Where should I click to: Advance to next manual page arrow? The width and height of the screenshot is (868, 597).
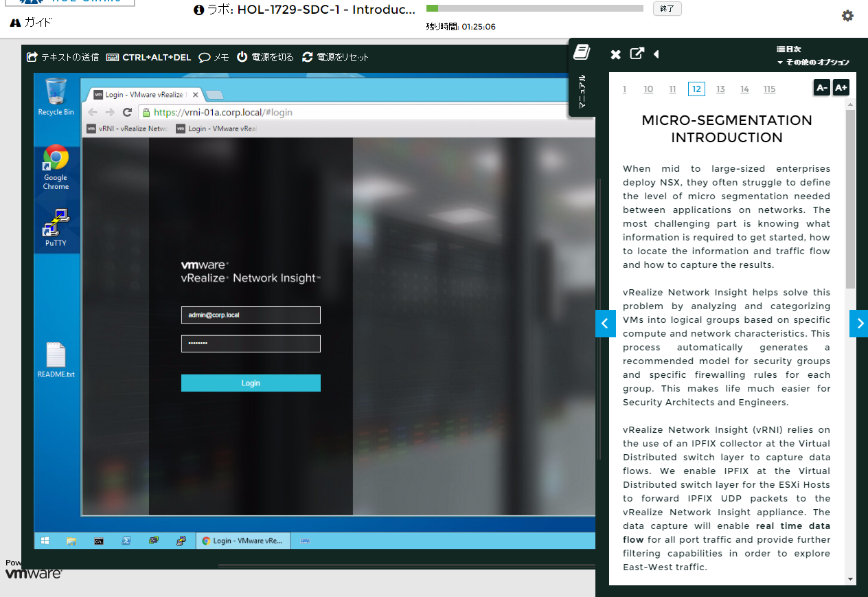coord(858,324)
